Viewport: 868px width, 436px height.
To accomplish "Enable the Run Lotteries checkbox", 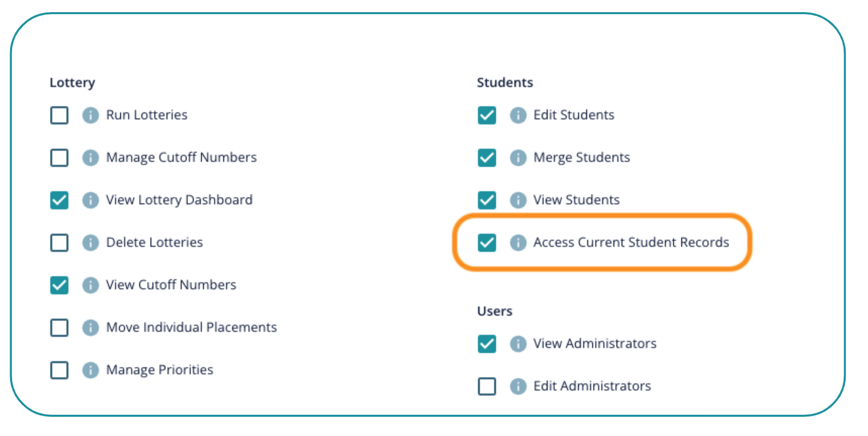I will tap(59, 115).
